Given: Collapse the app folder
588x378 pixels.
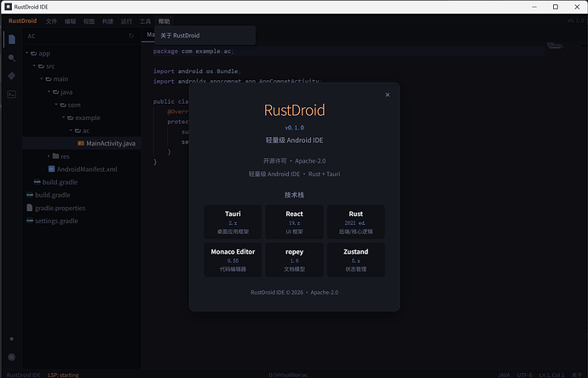Looking at the screenshot, I should pos(27,53).
